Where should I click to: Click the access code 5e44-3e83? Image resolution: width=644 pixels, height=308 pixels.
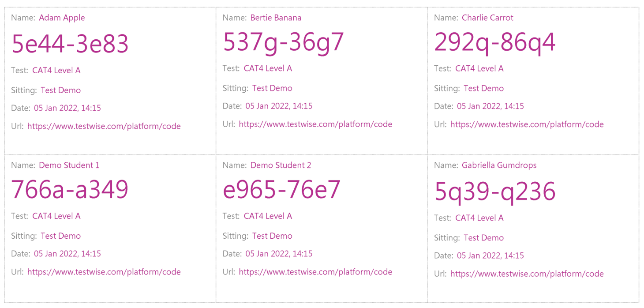click(x=70, y=44)
